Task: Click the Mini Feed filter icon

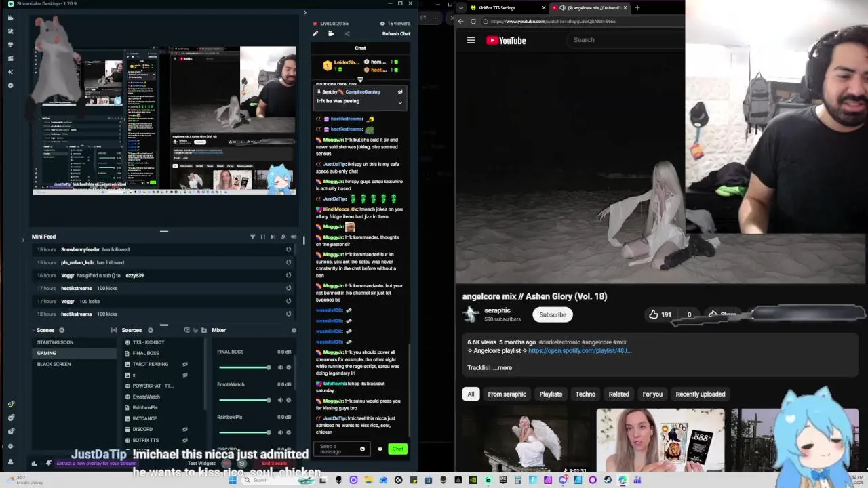Action: [253, 237]
